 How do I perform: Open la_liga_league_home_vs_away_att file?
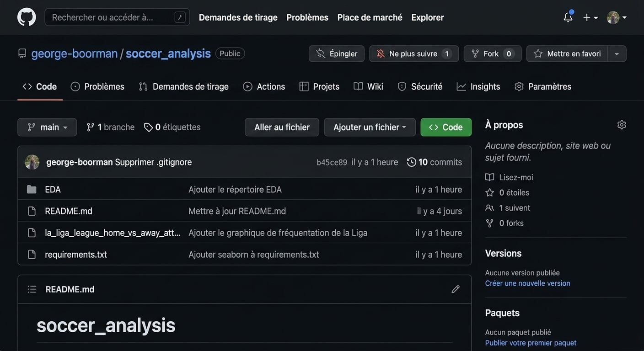click(x=113, y=233)
